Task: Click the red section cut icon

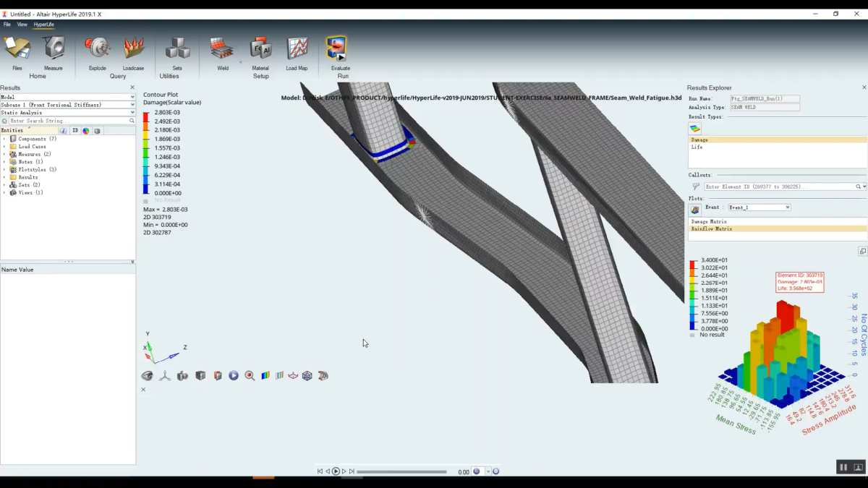Action: (218, 376)
